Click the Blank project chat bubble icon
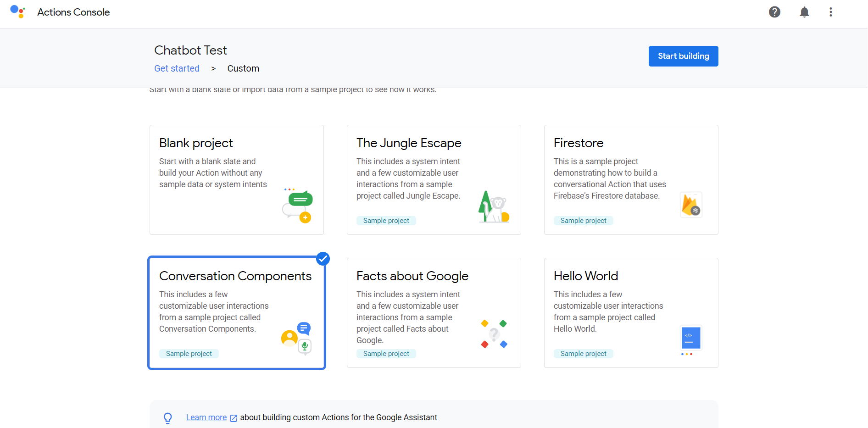This screenshot has height=428, width=868. pyautogui.click(x=297, y=206)
